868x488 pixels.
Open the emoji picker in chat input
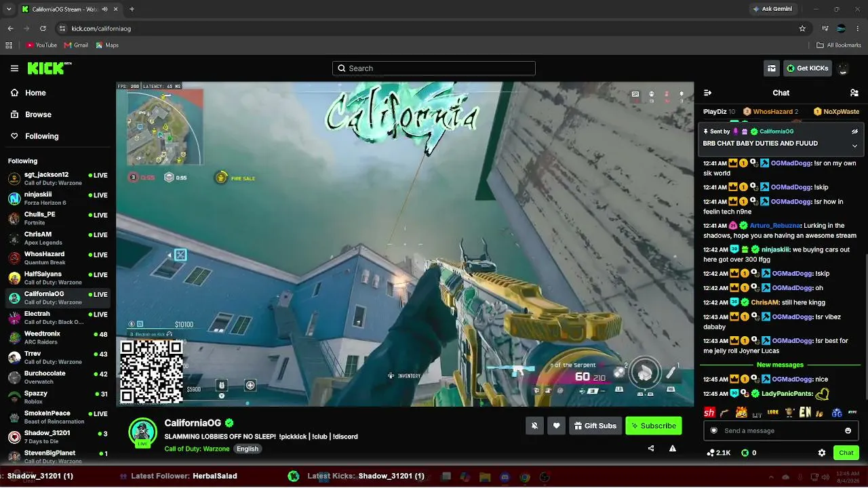pos(848,430)
